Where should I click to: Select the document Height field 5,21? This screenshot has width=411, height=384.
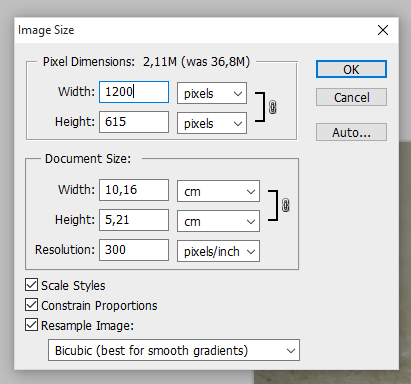pos(134,220)
